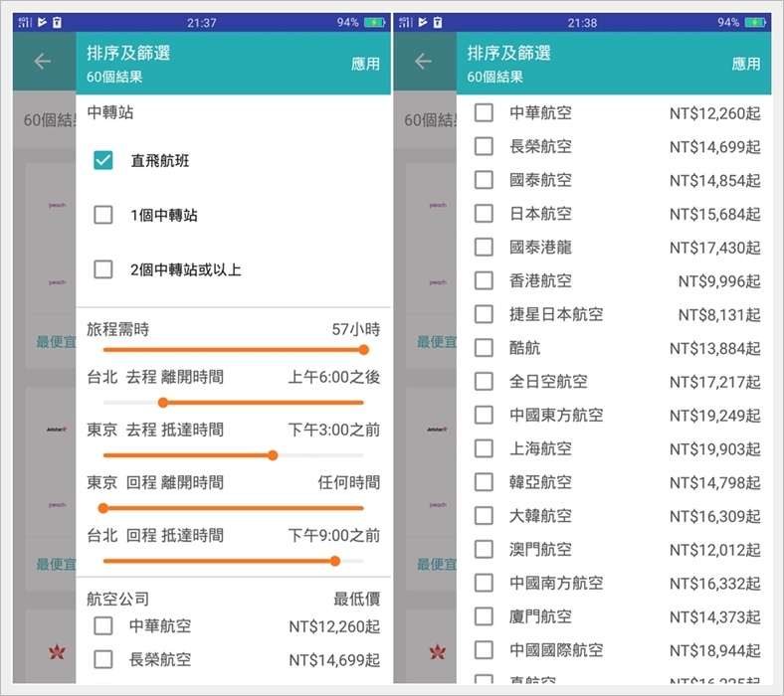The width and height of the screenshot is (784, 696).
Task: Check the 澳門航空 checkbox
Action: [484, 549]
